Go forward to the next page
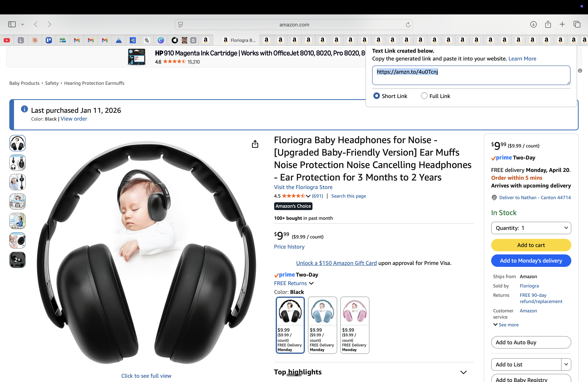 click(49, 24)
